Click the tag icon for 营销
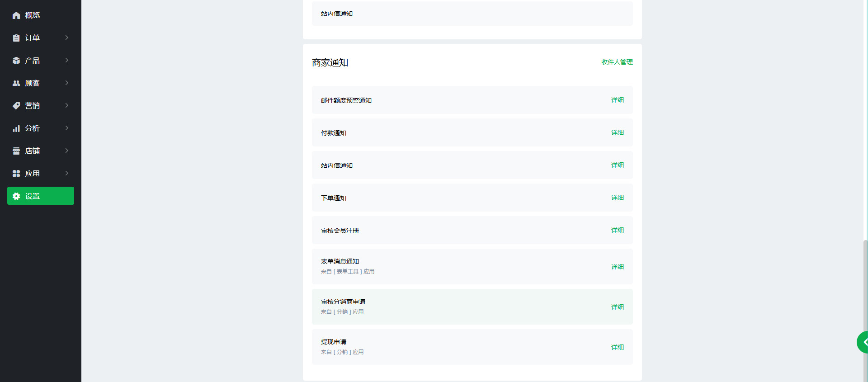 click(x=16, y=106)
